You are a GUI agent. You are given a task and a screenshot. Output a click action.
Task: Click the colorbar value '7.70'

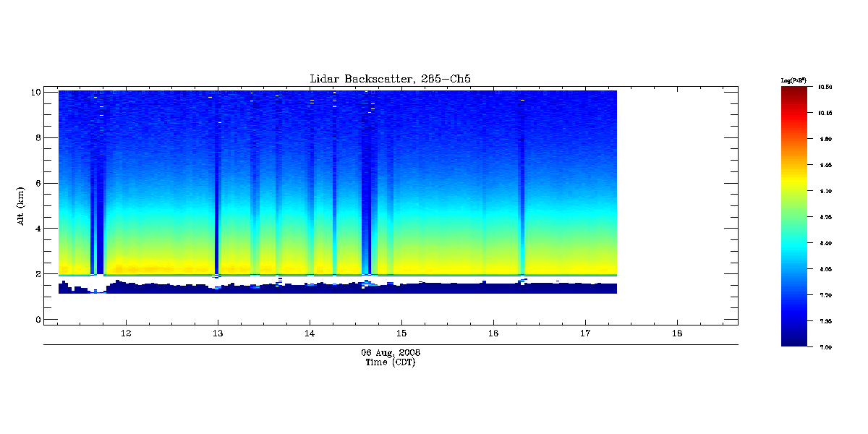click(825, 295)
